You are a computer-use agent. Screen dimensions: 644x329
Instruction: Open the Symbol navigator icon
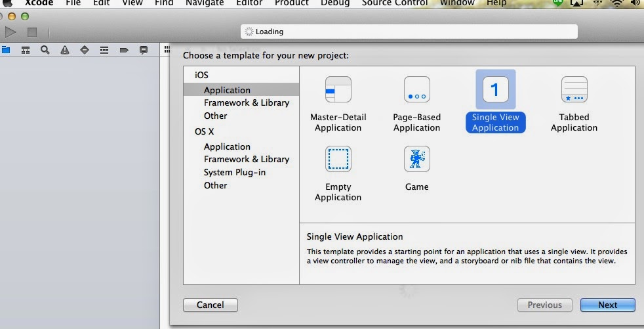pyautogui.click(x=26, y=50)
